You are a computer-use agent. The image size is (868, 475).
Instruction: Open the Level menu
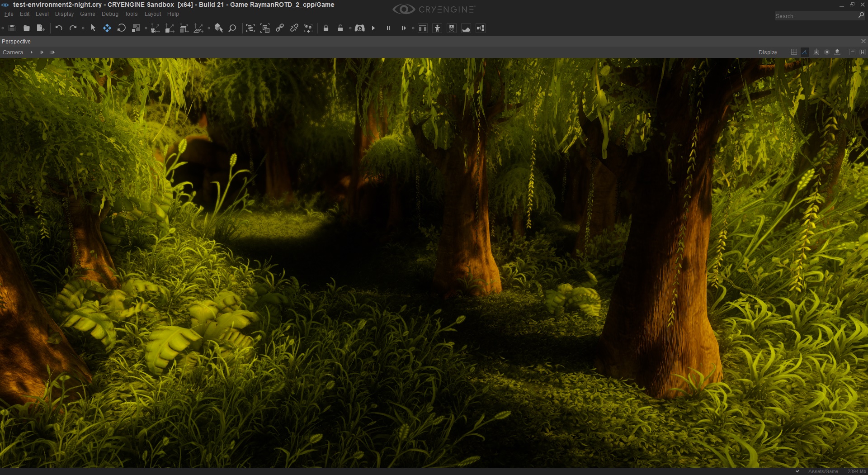coord(42,14)
